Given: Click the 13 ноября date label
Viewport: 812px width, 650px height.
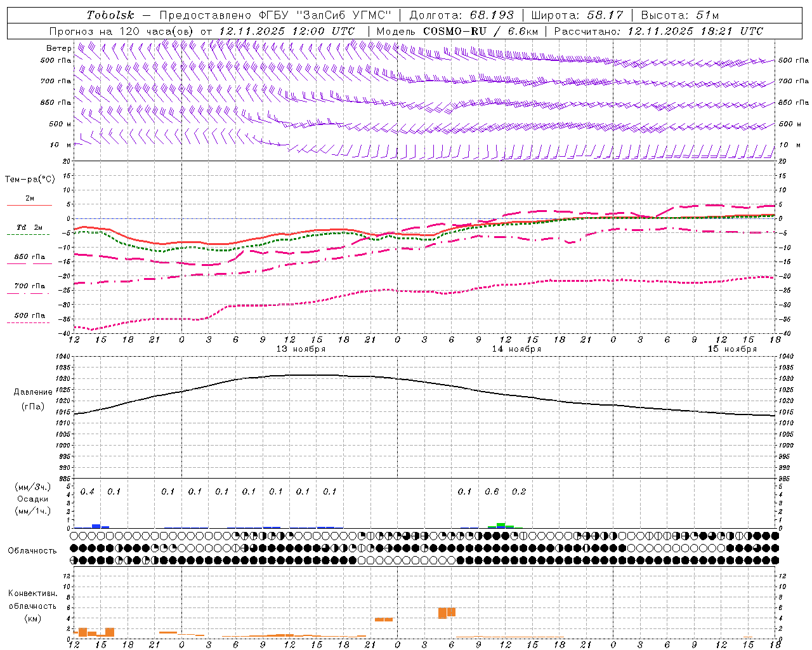Looking at the screenshot, I should (x=301, y=349).
